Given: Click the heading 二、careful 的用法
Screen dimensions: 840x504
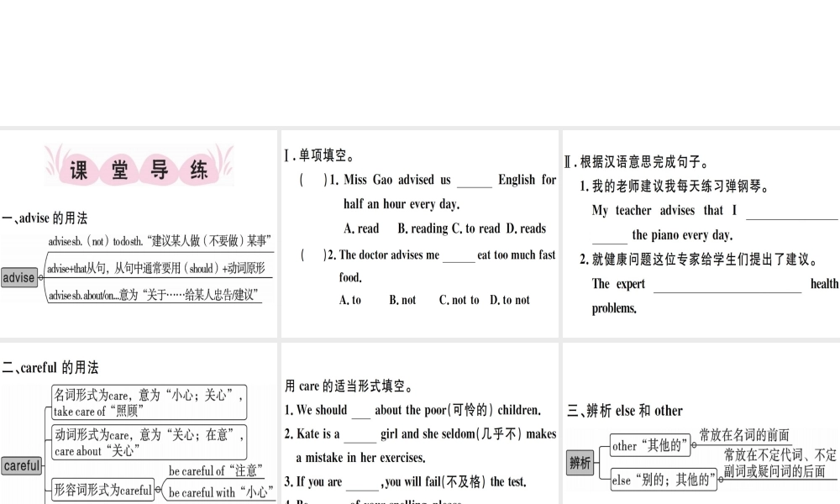Looking at the screenshot, I should click(50, 367).
